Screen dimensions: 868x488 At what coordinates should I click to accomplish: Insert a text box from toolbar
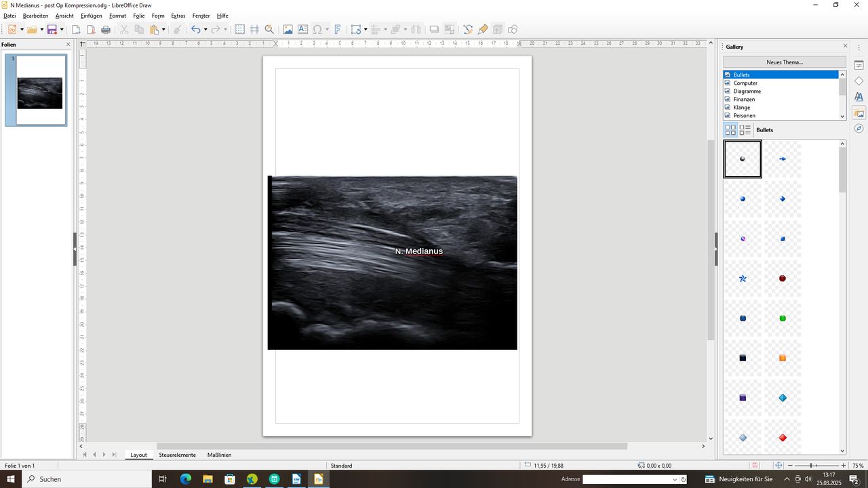coord(302,29)
